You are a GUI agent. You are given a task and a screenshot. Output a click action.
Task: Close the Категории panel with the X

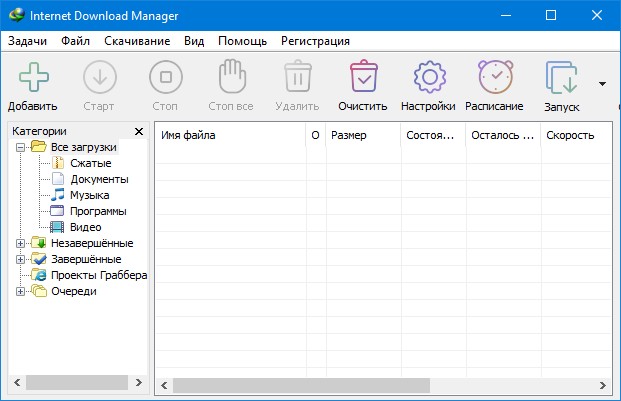tap(139, 131)
